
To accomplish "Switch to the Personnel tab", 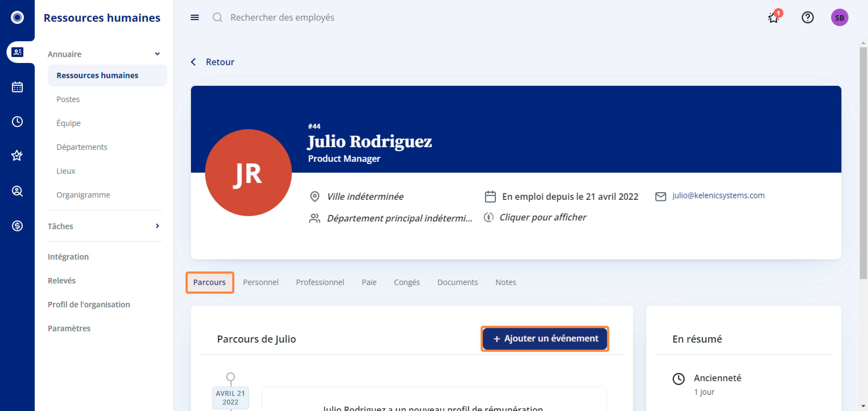I will click(261, 283).
